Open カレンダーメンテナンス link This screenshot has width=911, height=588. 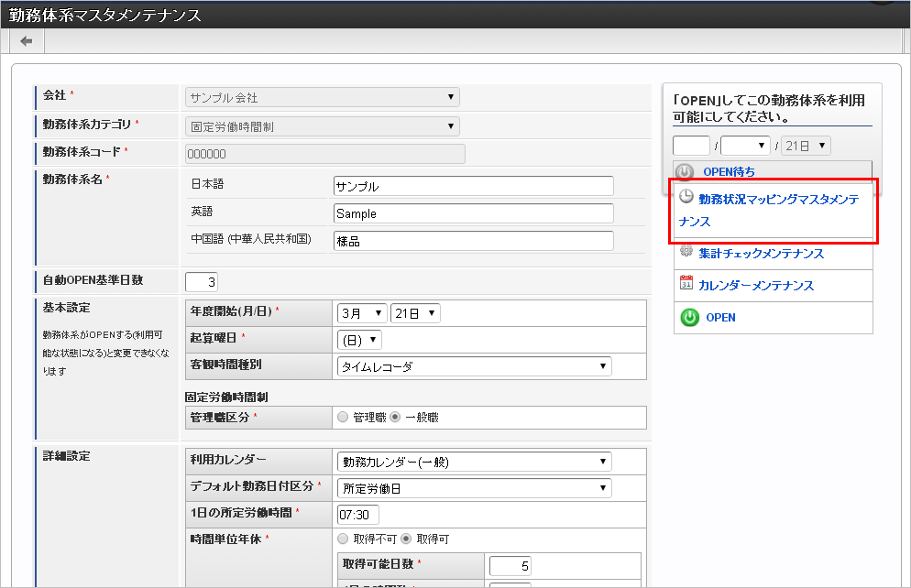pyautogui.click(x=756, y=286)
